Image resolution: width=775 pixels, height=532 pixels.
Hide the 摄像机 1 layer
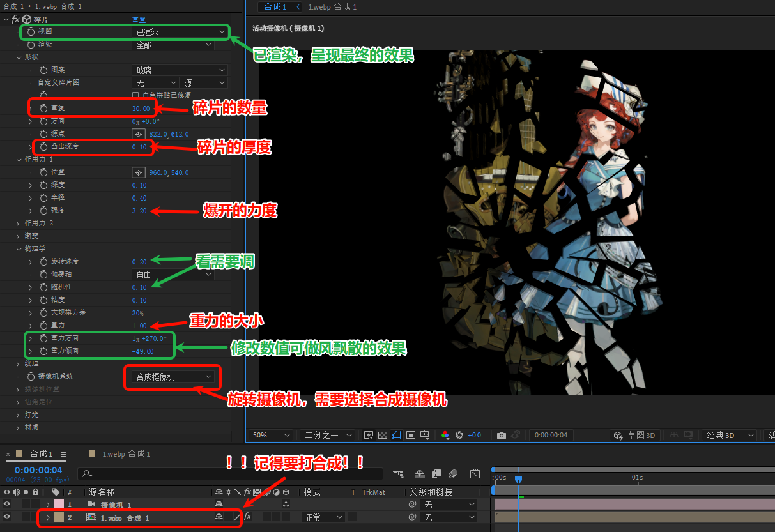point(7,505)
